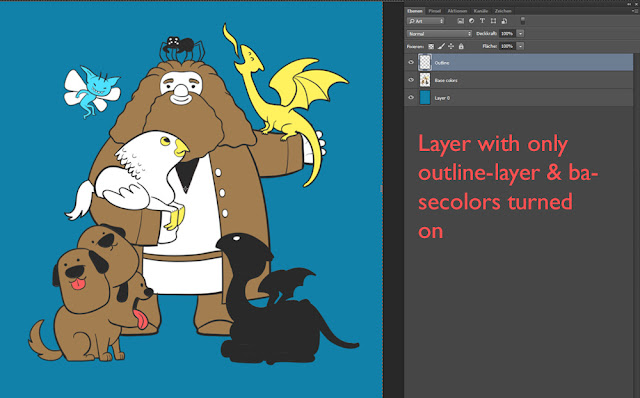Click the Fläche 100% value field
Screen dimensions: 640x398
[507, 46]
